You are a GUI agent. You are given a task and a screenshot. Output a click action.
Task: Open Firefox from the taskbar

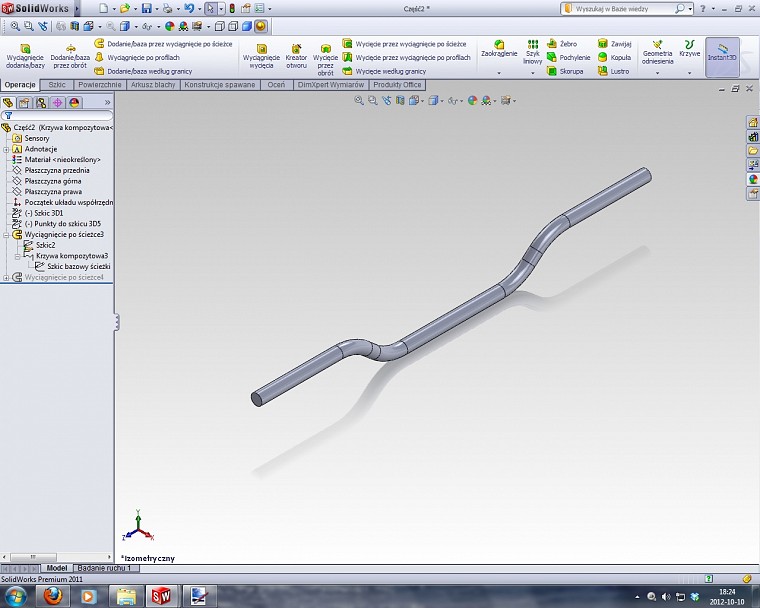pos(53,595)
